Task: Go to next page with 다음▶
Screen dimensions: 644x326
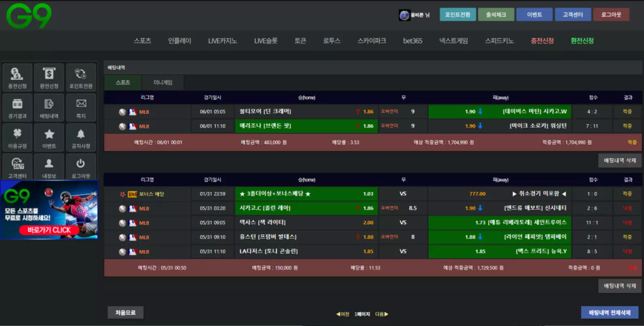Action: click(381, 314)
